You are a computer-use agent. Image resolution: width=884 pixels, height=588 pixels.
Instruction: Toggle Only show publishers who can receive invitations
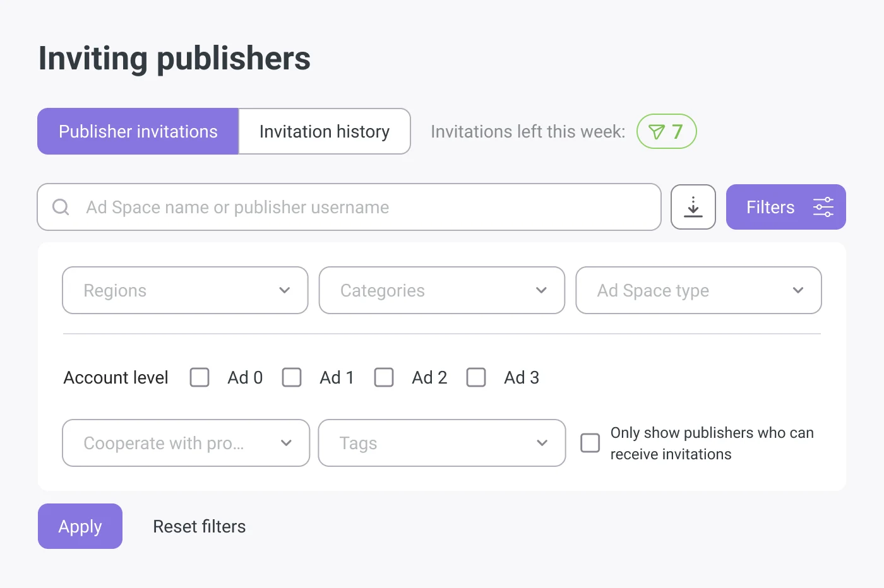pyautogui.click(x=590, y=443)
